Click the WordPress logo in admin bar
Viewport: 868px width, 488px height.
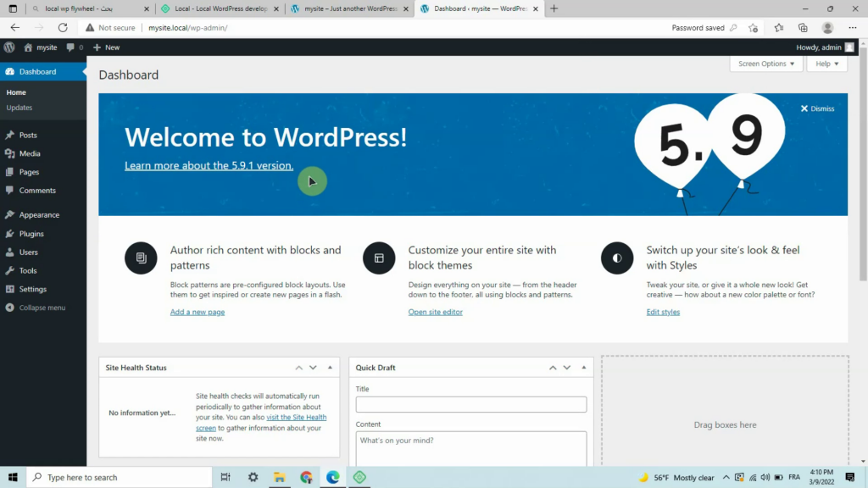point(9,47)
